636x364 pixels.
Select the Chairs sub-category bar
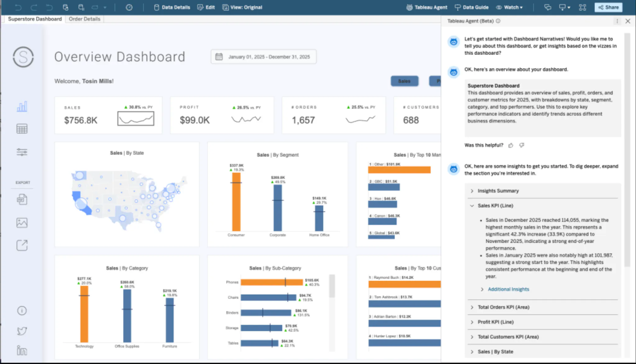(269, 297)
